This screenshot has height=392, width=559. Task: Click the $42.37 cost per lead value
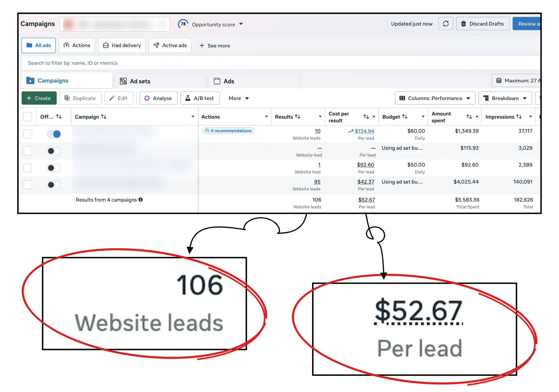pos(366,182)
